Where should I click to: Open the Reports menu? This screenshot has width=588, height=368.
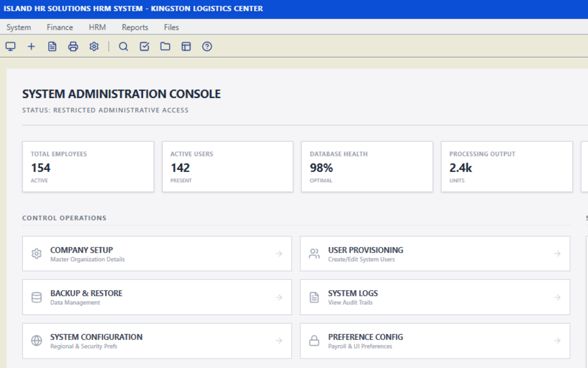click(135, 28)
